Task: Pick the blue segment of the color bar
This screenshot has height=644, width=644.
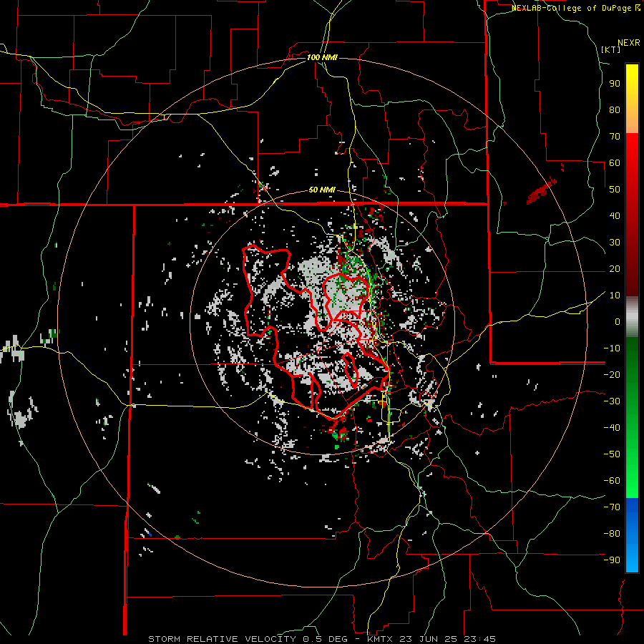Action: pos(632,535)
